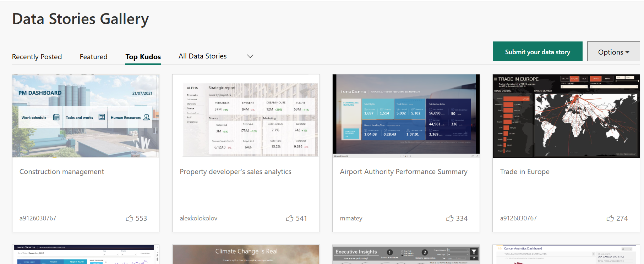Viewport: 644px width, 264px height.
Task: Open the Options dropdown menu
Action: (613, 52)
